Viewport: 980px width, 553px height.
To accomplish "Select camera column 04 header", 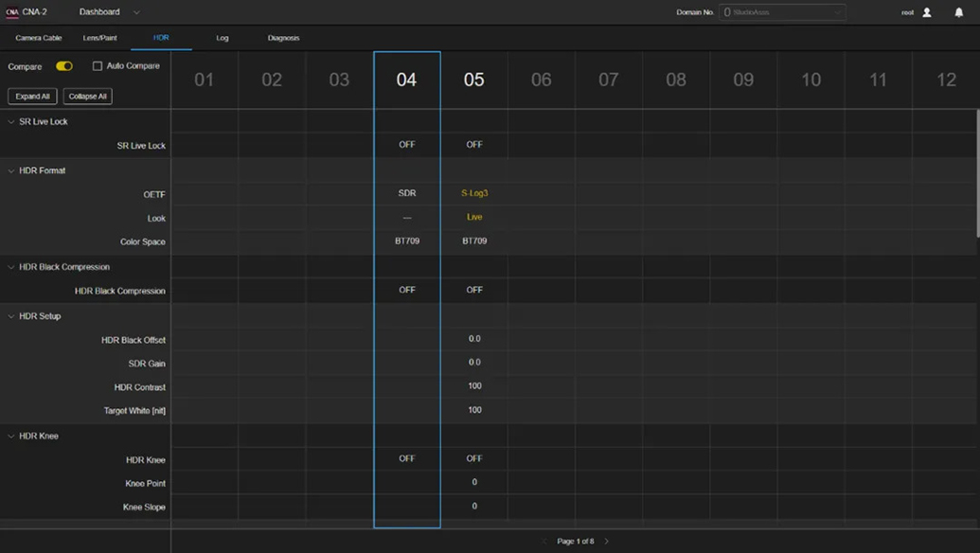I will point(407,80).
